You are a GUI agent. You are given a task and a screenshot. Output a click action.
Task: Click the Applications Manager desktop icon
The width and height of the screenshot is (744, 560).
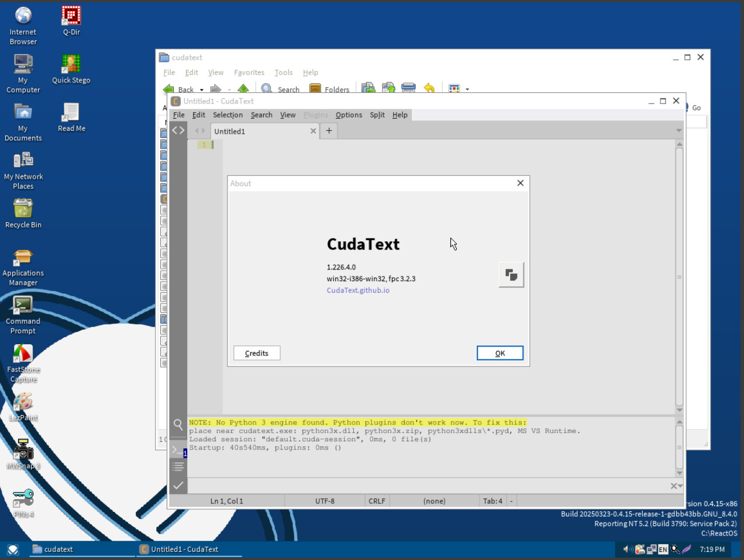pyautogui.click(x=23, y=267)
